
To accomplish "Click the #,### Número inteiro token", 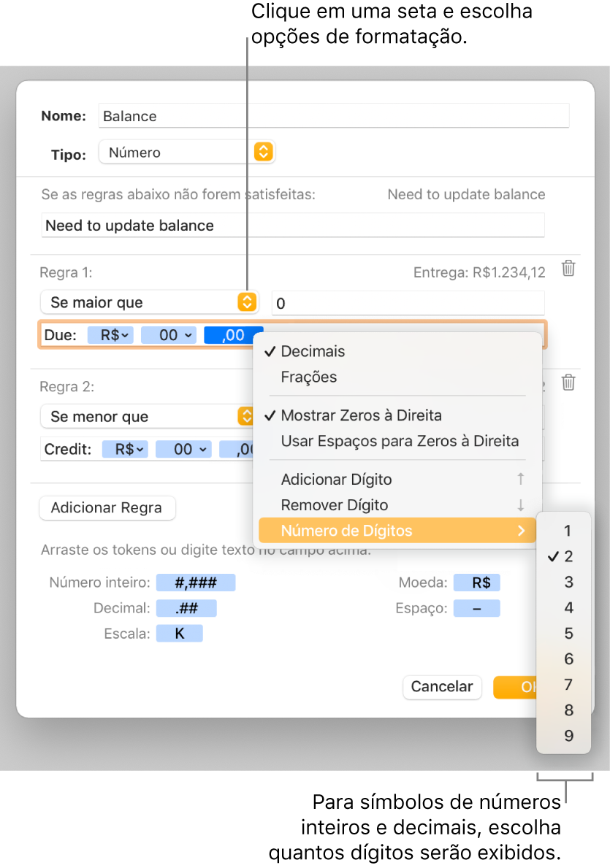I will [x=196, y=583].
